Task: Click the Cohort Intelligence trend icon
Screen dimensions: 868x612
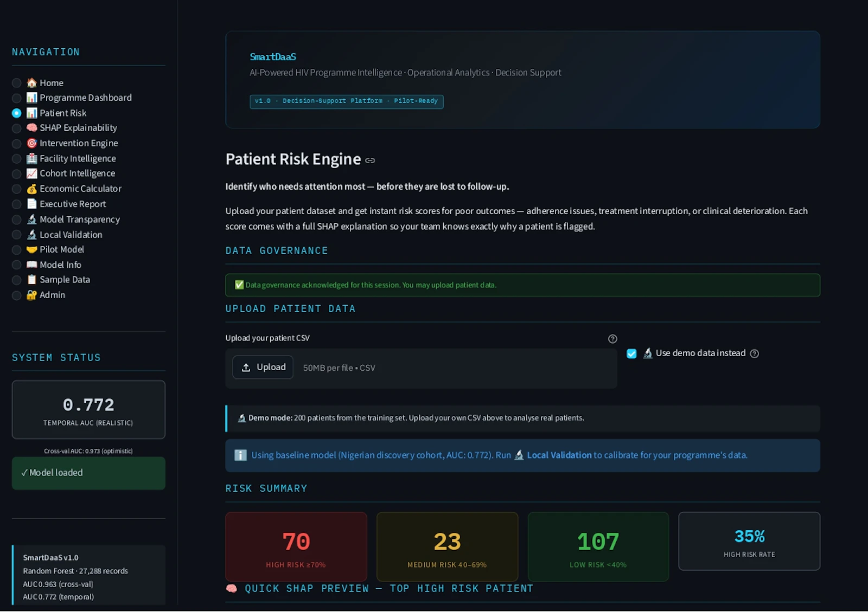Action: pyautogui.click(x=32, y=173)
